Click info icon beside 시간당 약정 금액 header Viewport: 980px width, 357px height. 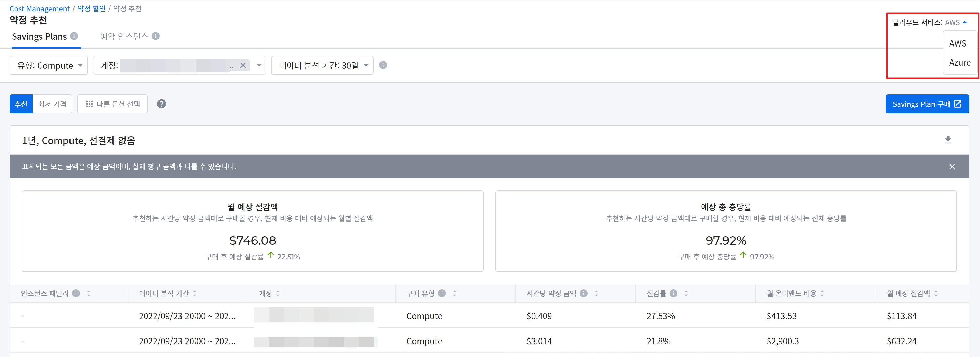(x=584, y=294)
